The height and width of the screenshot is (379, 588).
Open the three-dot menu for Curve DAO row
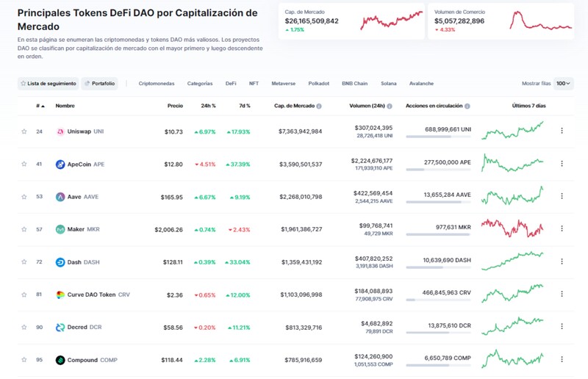pyautogui.click(x=562, y=294)
